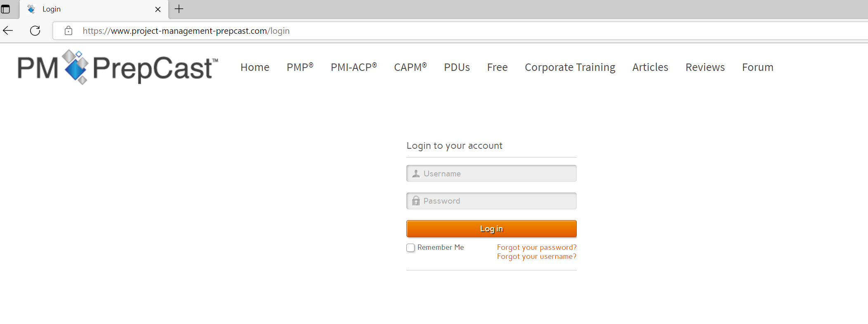Open the PMP® menu item
This screenshot has width=868, height=324.
(300, 67)
